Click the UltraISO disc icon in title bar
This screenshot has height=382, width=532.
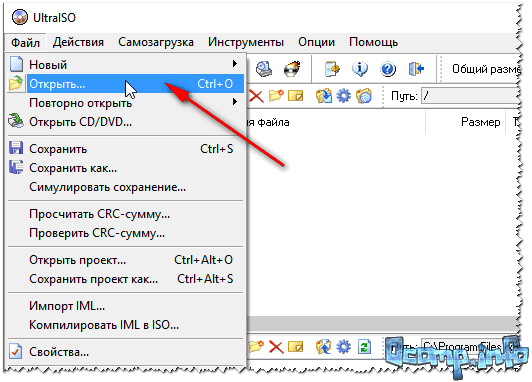(20, 17)
